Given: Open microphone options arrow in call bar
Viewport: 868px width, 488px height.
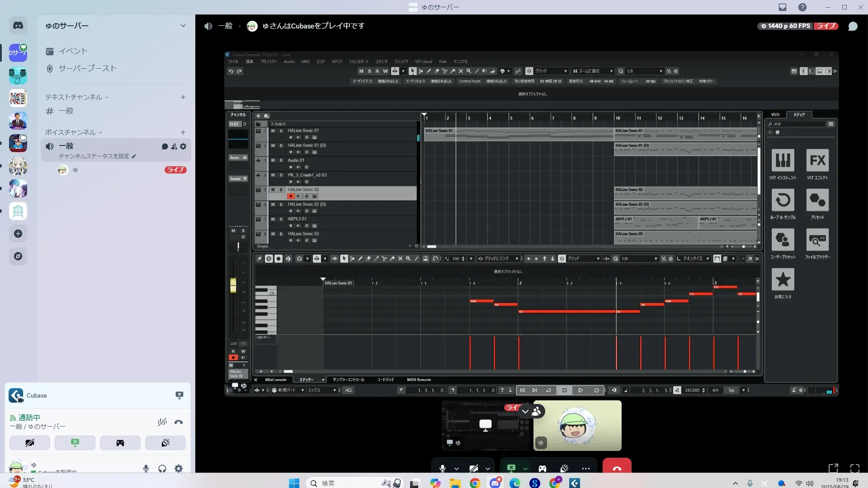Looking at the screenshot, I should pos(457,469).
